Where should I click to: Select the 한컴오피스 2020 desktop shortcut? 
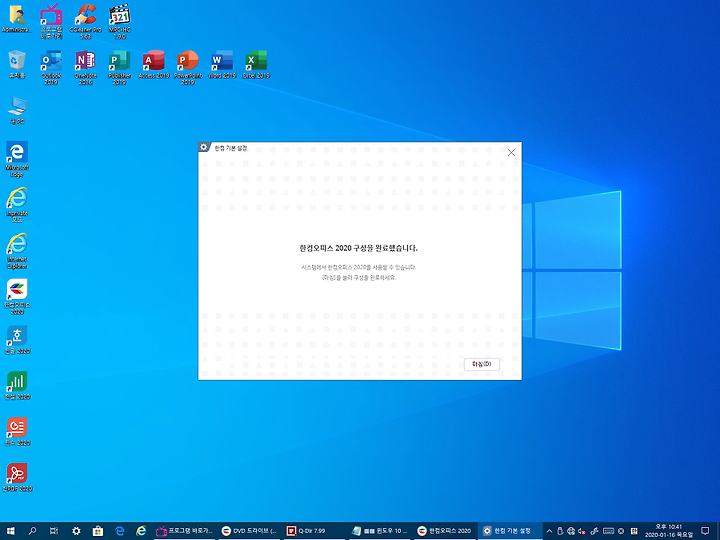pos(17,297)
